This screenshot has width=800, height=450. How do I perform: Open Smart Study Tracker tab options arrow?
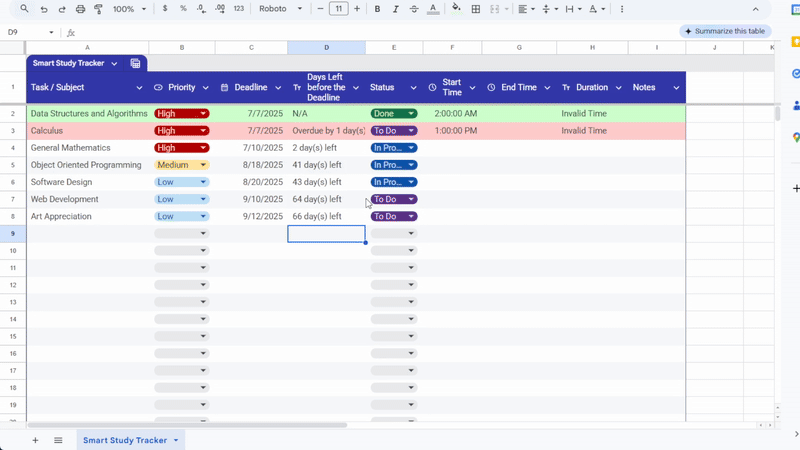(176, 440)
